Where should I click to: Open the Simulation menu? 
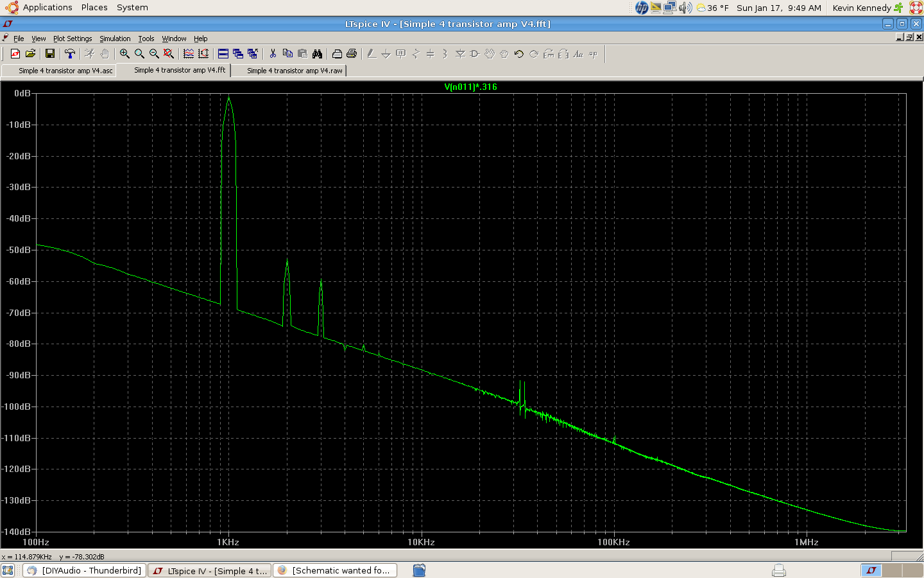tap(115, 39)
